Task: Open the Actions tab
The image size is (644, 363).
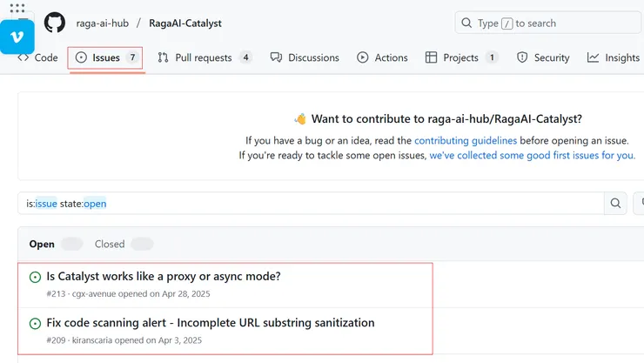Action: [382, 57]
